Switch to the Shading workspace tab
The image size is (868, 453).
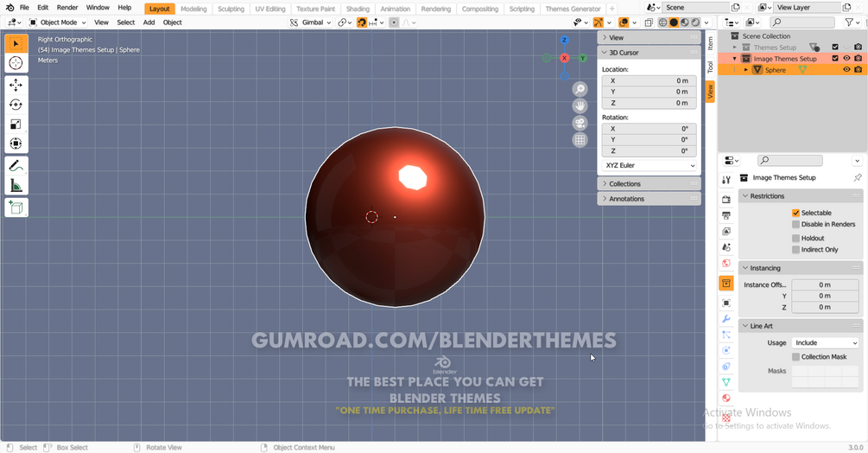coord(358,9)
